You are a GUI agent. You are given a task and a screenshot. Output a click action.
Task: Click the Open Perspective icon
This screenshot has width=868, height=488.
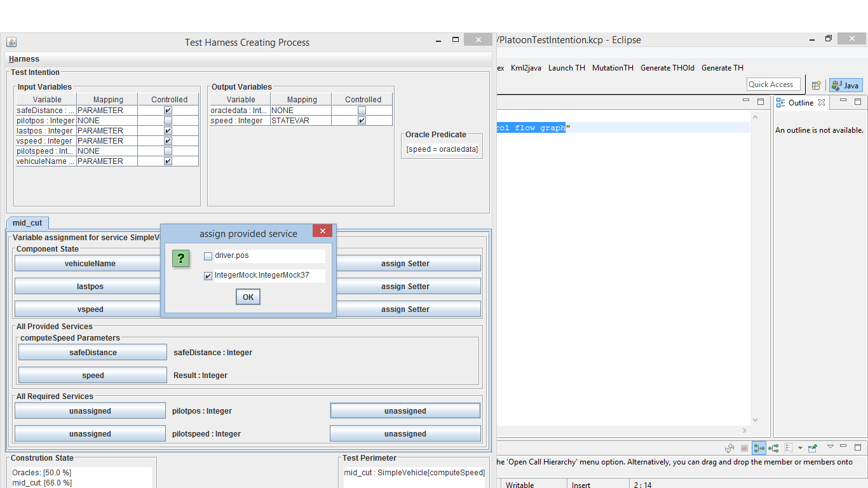point(817,85)
